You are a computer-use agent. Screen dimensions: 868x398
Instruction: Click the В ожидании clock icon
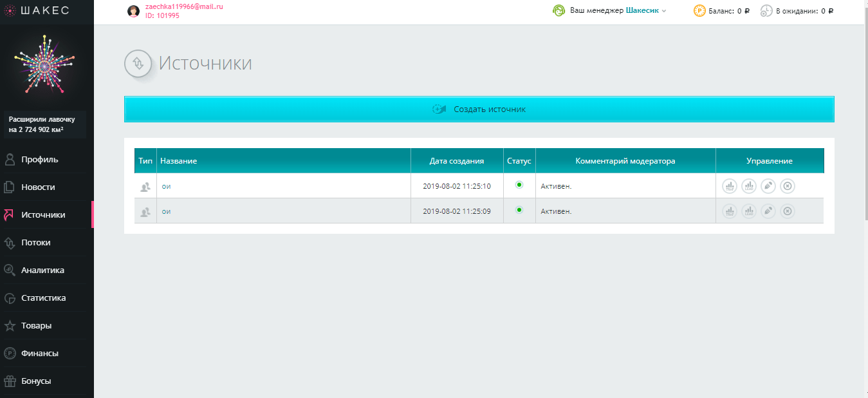click(x=766, y=11)
